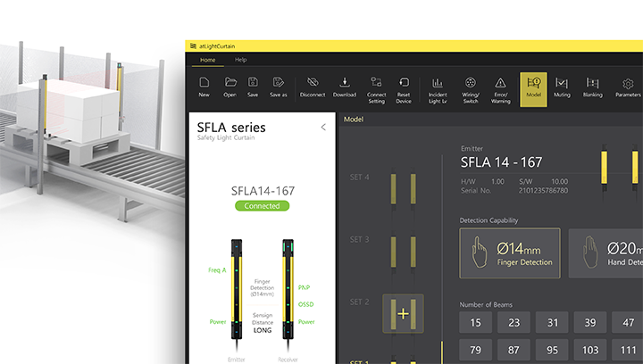Select Ø14mm Finger Detection capability
643x364 pixels.
click(x=510, y=253)
